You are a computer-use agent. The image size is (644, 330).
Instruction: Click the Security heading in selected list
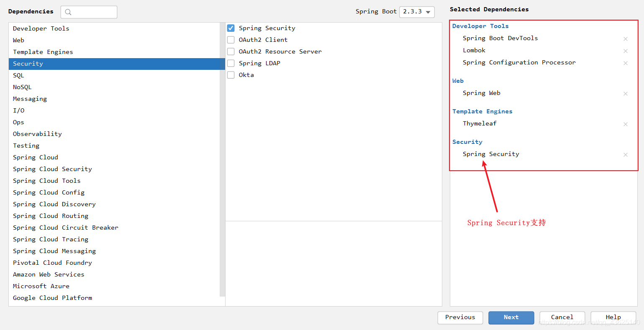click(x=467, y=142)
